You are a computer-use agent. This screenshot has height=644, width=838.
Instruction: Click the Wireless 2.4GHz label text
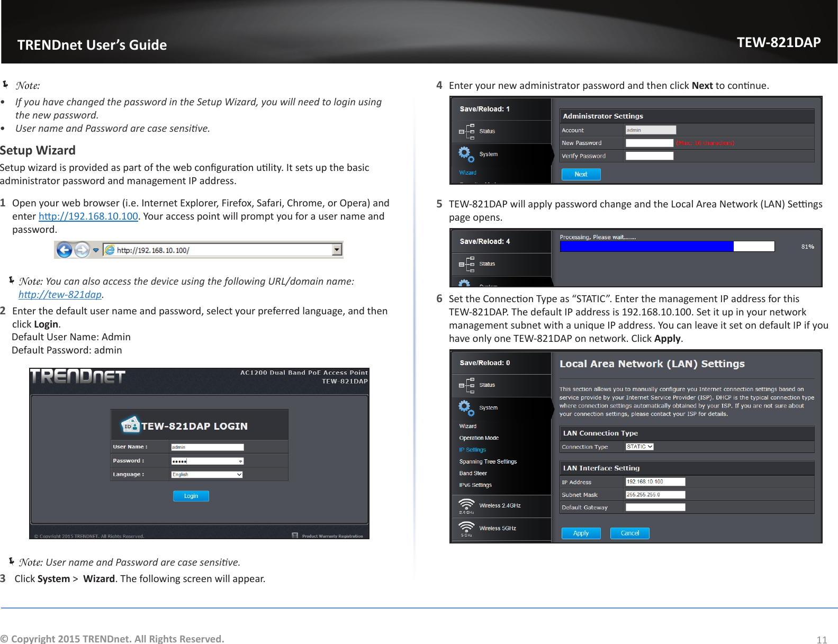click(x=500, y=506)
